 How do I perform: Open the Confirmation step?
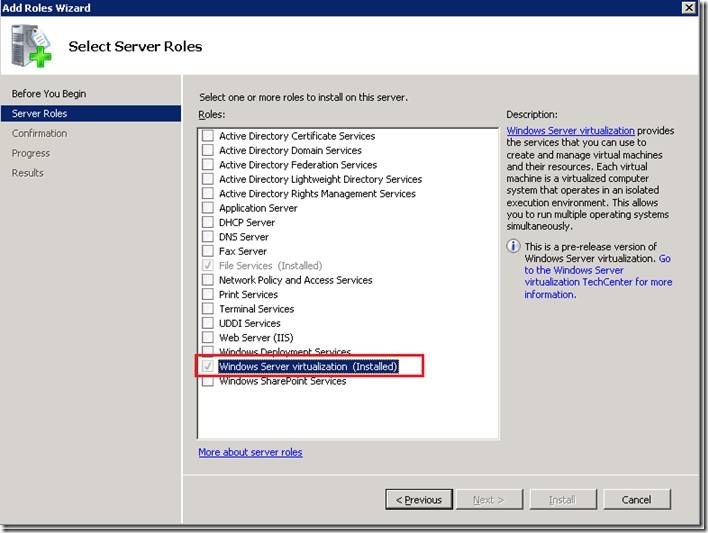tap(40, 133)
